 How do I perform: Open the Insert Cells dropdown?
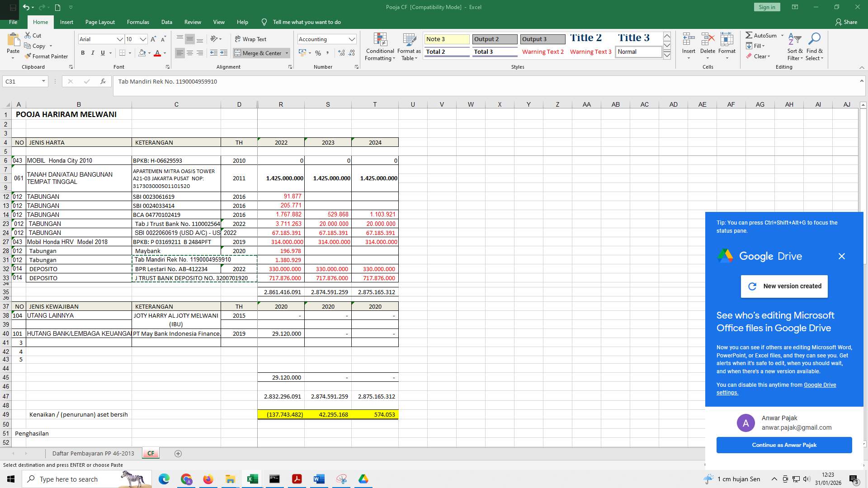click(x=689, y=57)
